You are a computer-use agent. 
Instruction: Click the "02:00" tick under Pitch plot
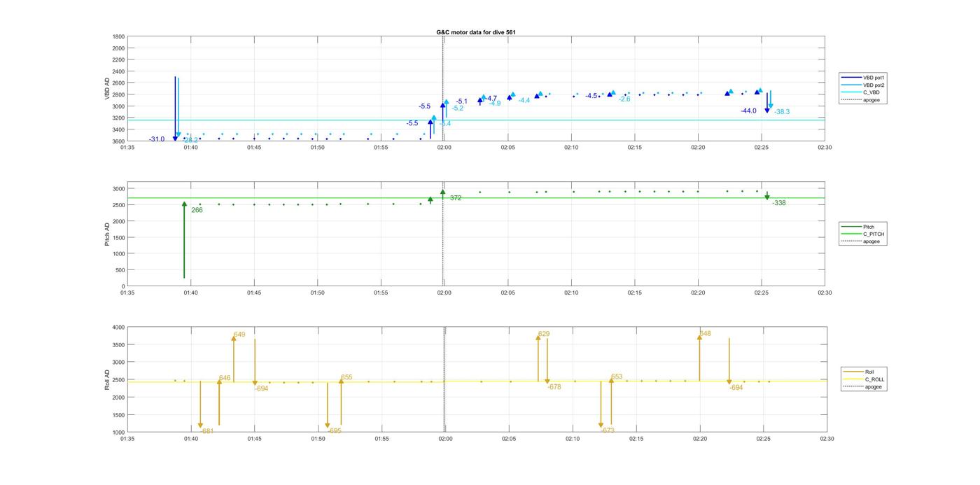tap(444, 293)
